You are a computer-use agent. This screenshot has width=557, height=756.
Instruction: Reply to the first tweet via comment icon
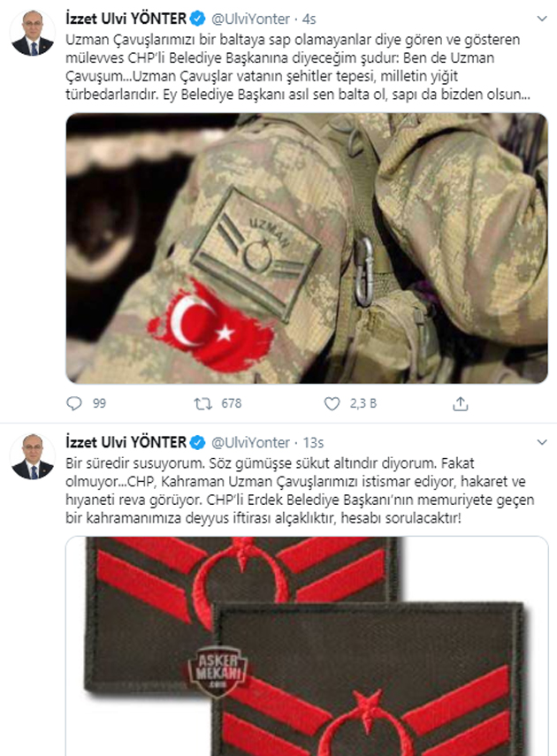tap(73, 403)
